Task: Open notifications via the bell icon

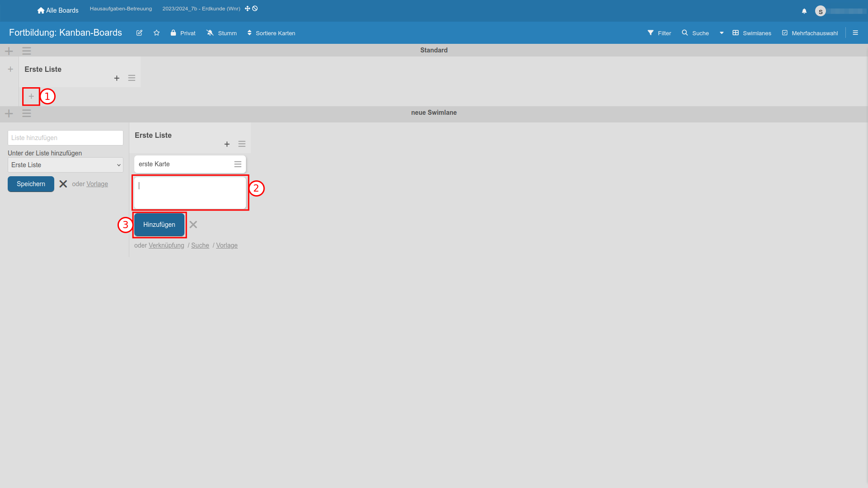Action: click(x=804, y=11)
